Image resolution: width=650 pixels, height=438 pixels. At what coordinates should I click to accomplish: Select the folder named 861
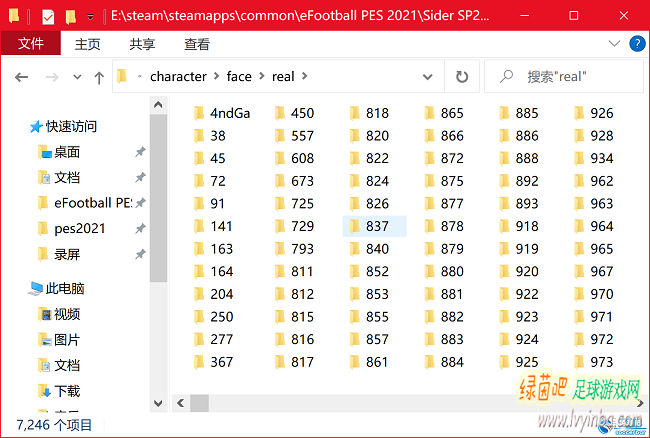coord(369,362)
